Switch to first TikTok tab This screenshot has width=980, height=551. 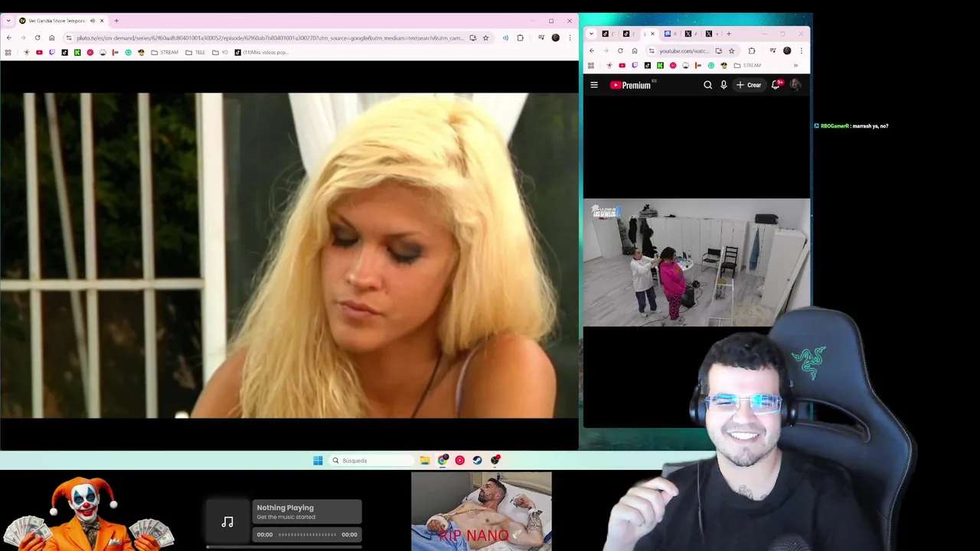(x=606, y=34)
